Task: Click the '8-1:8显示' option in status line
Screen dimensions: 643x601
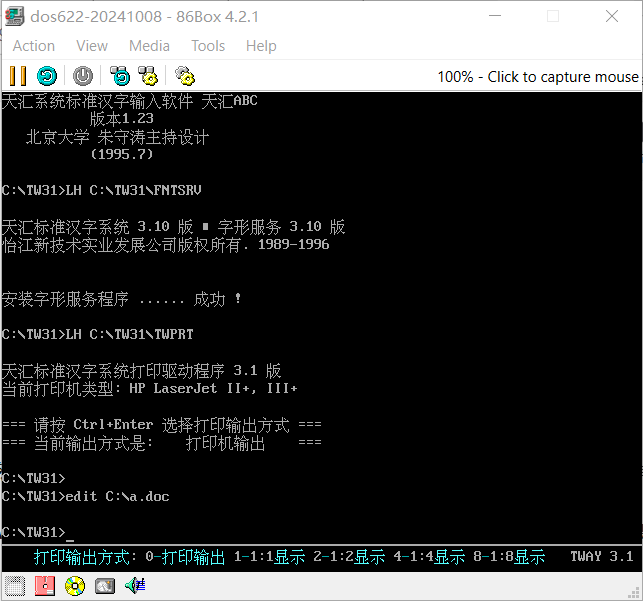Action: (x=509, y=557)
